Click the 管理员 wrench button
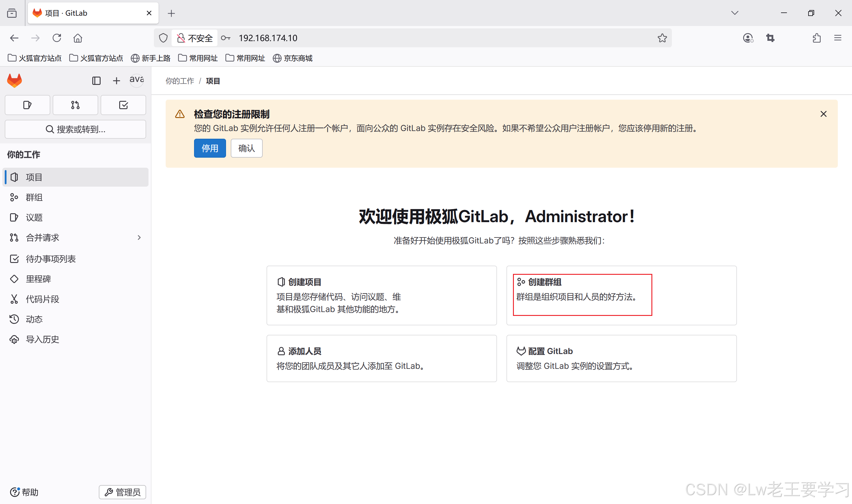The width and height of the screenshot is (852, 504). tap(122, 492)
